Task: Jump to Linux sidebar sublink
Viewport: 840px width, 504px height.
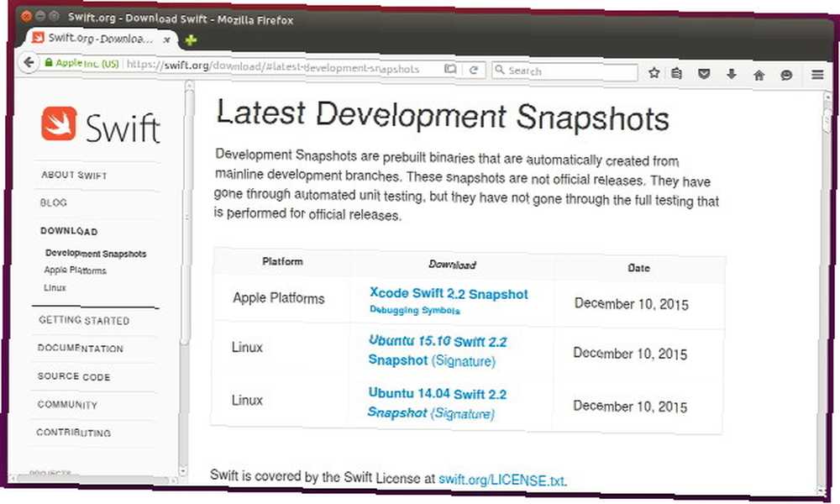Action: 55,287
